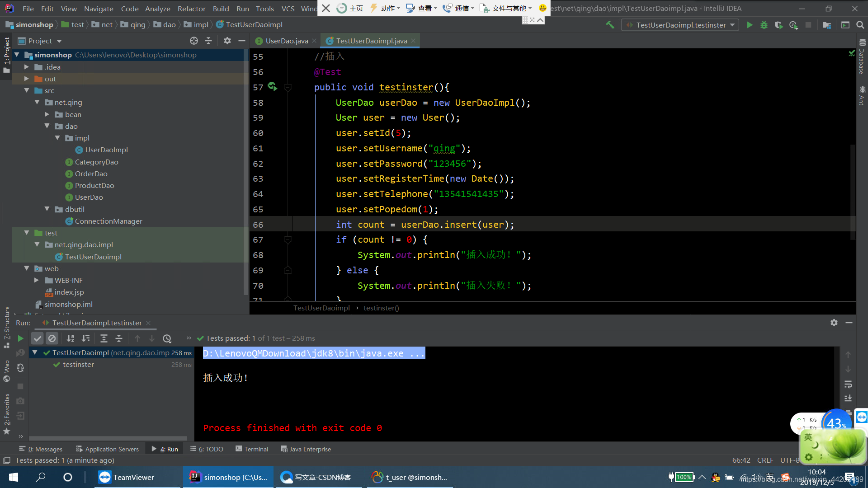Open the Refactor menu
Screen dimensions: 868x488
[x=191, y=9]
